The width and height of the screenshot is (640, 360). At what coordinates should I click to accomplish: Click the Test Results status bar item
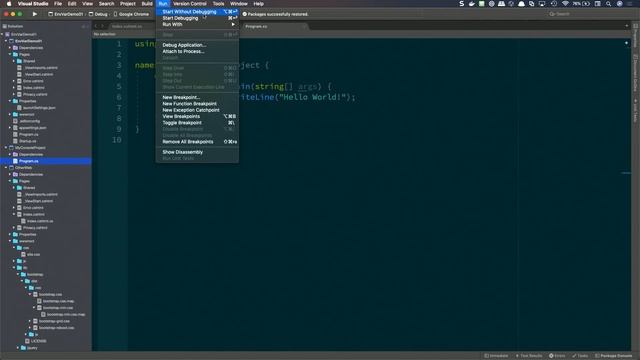(529, 356)
